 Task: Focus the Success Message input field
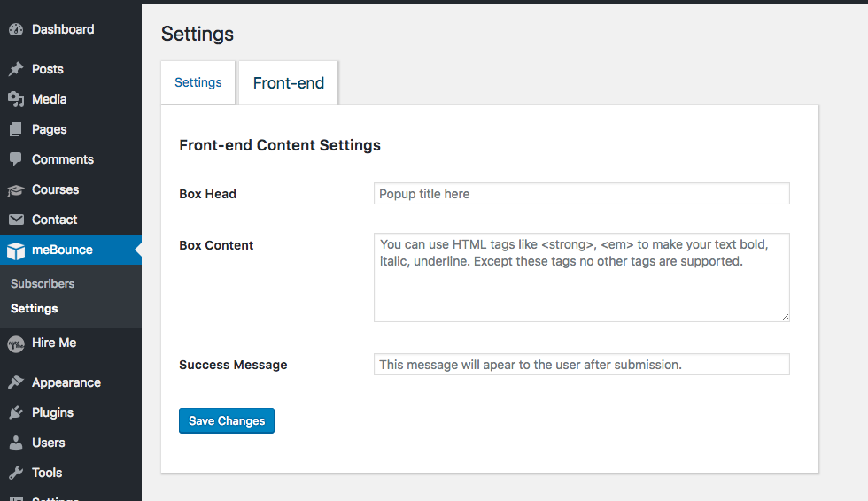tap(582, 365)
